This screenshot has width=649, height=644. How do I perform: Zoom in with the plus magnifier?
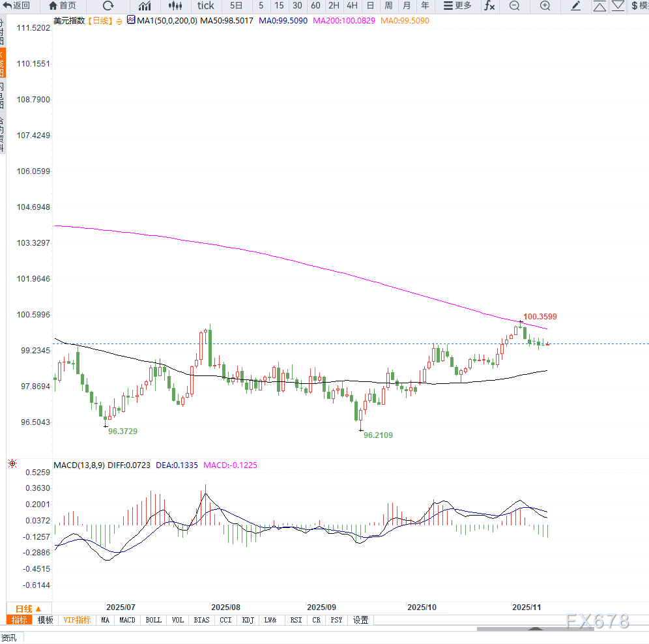coord(545,6)
